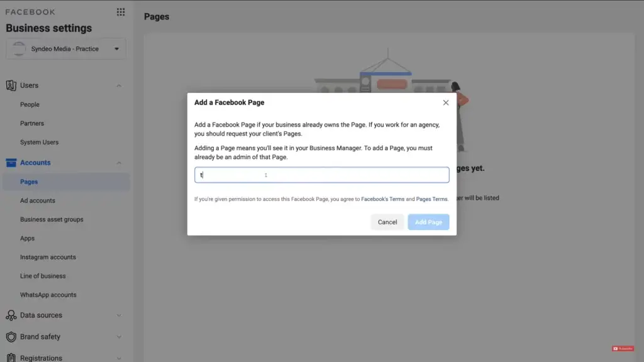Focus the Facebook Page name input field
Screen dimensions: 644x362
coord(321,175)
